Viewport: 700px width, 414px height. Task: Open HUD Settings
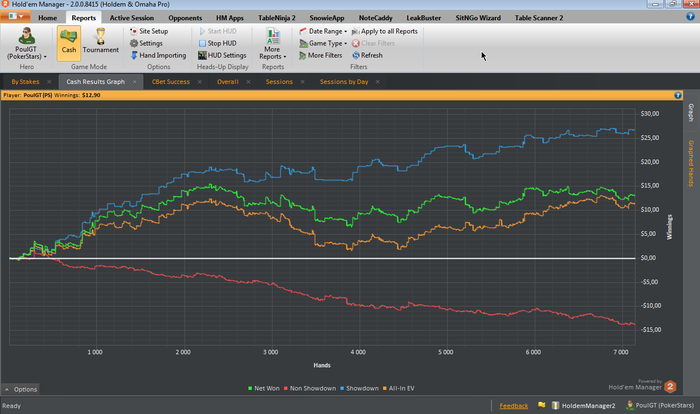[222, 55]
